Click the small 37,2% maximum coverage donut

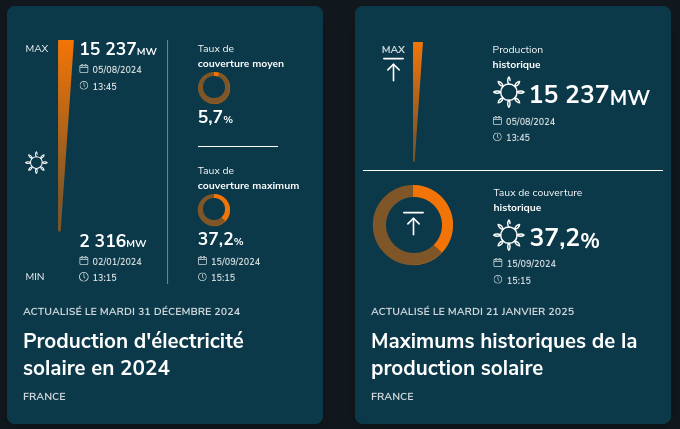click(214, 210)
